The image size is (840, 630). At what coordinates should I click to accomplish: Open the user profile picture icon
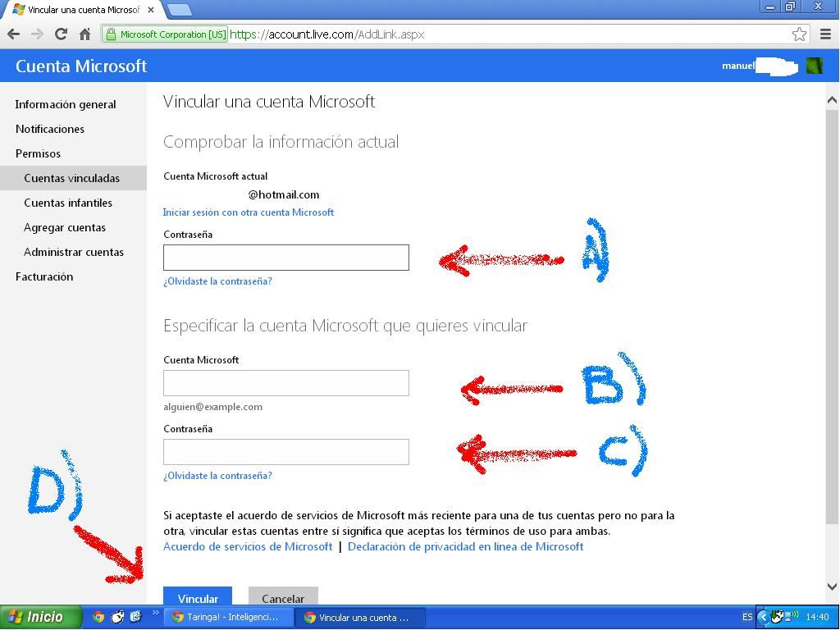pos(815,66)
